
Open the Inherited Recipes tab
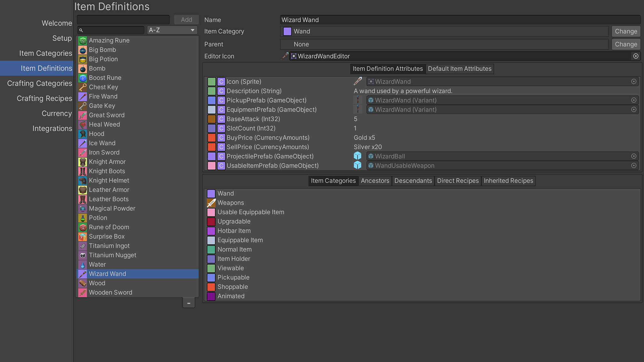(x=508, y=181)
